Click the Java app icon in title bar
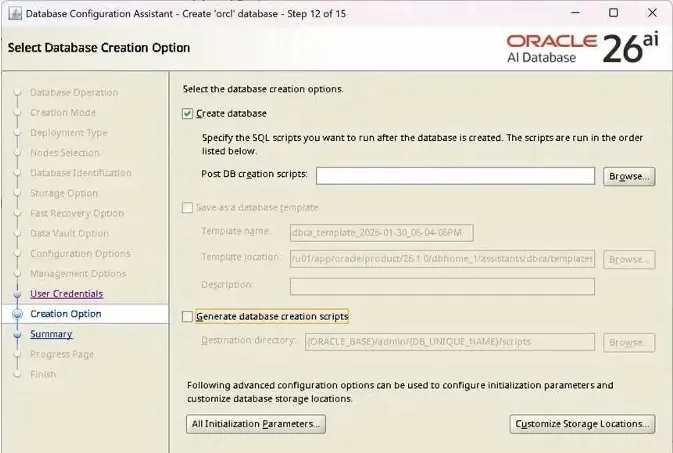The image size is (673, 453). [x=15, y=13]
